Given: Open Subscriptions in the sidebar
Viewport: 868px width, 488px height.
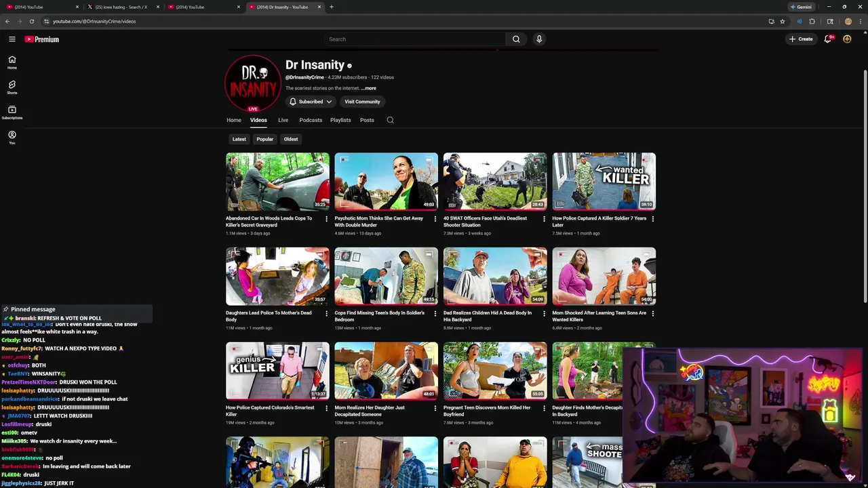Looking at the screenshot, I should coord(12,113).
